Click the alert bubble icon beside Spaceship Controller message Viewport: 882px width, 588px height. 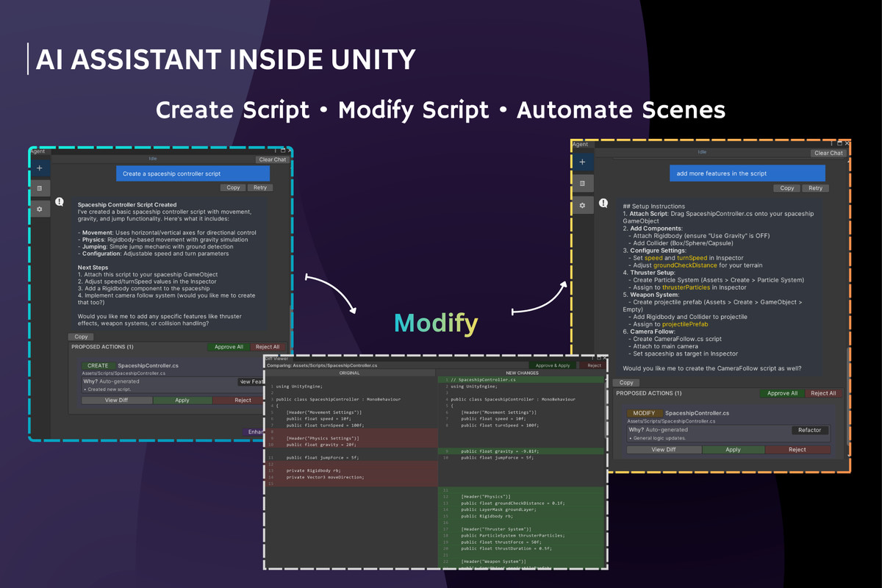pyautogui.click(x=60, y=201)
